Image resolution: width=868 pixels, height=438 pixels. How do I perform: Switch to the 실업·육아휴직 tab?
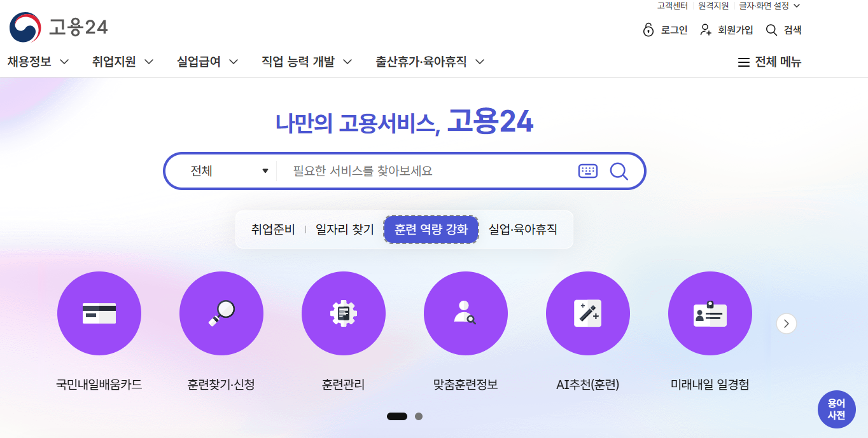pyautogui.click(x=522, y=229)
